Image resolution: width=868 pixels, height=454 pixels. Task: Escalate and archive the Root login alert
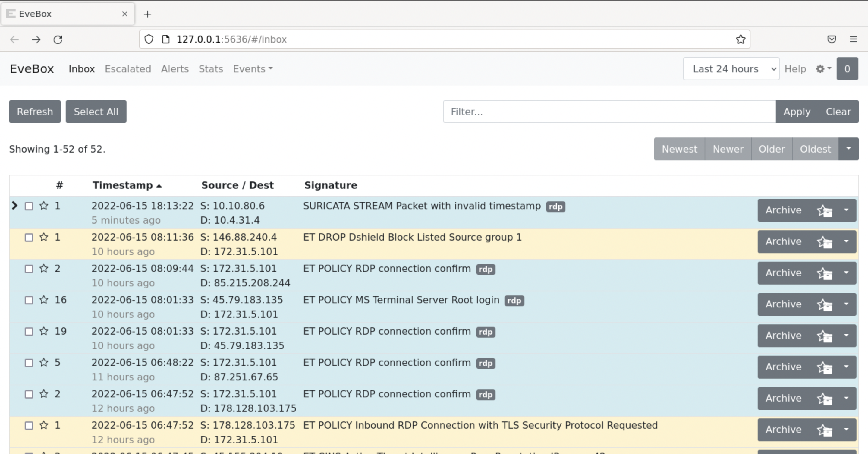point(824,304)
